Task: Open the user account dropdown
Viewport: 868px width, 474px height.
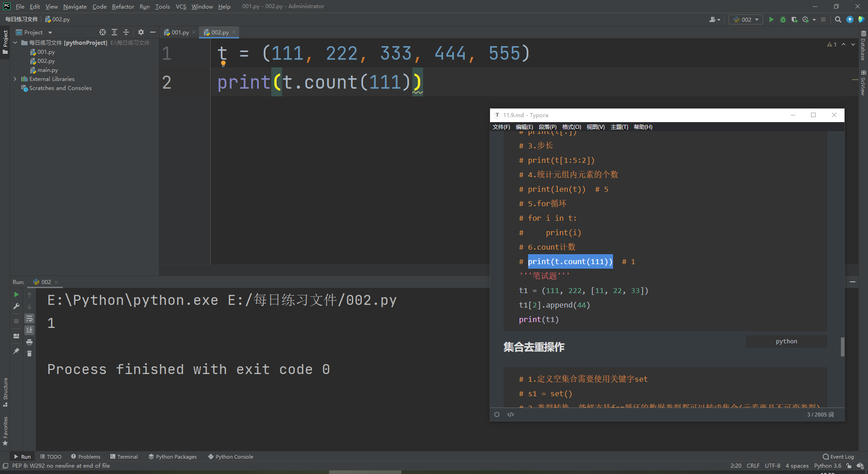Action: pos(715,19)
